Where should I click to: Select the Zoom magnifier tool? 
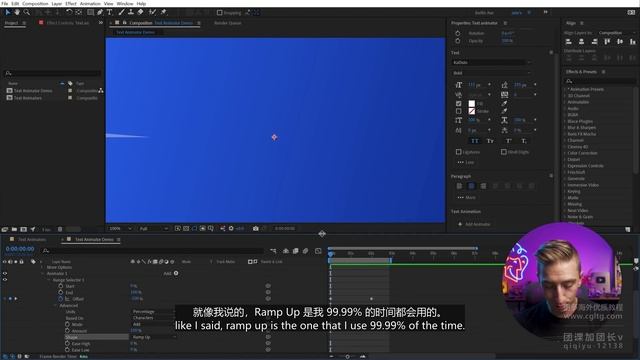[x=27, y=13]
